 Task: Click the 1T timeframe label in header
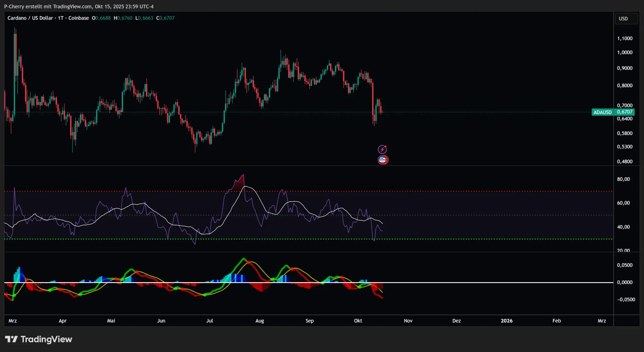(61, 18)
